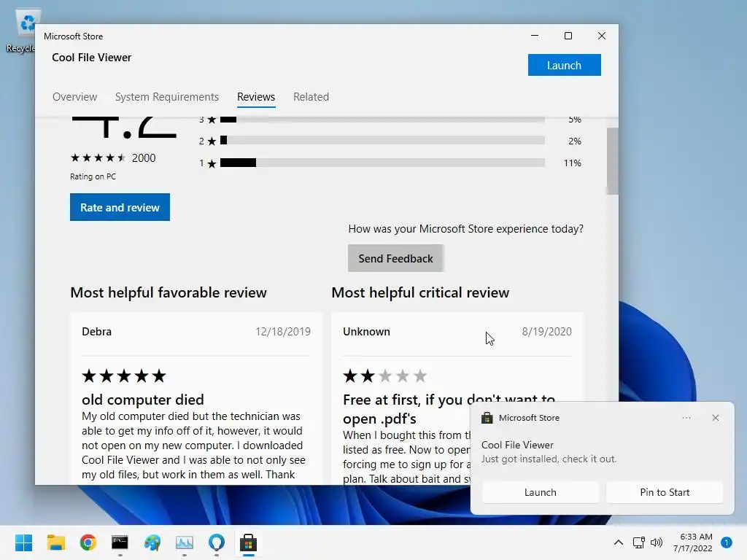Click the 3 star rating bar
Viewport: 747px width, 560px height.
pos(382,119)
